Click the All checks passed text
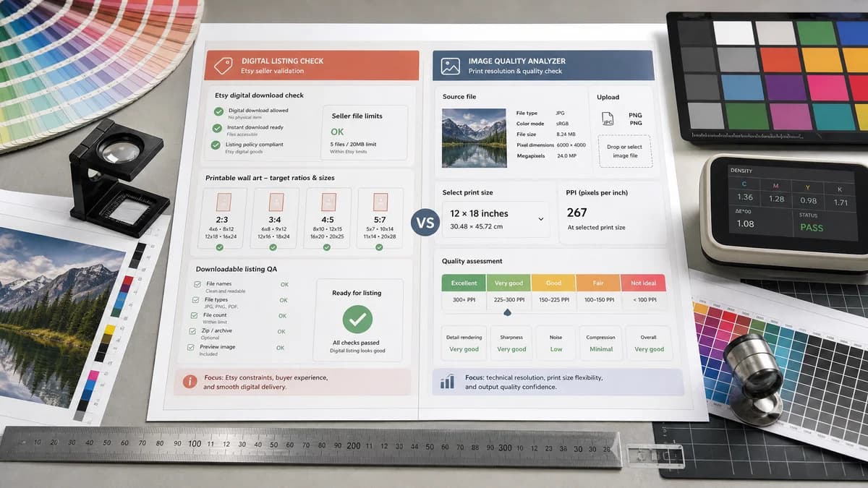 pyautogui.click(x=357, y=343)
